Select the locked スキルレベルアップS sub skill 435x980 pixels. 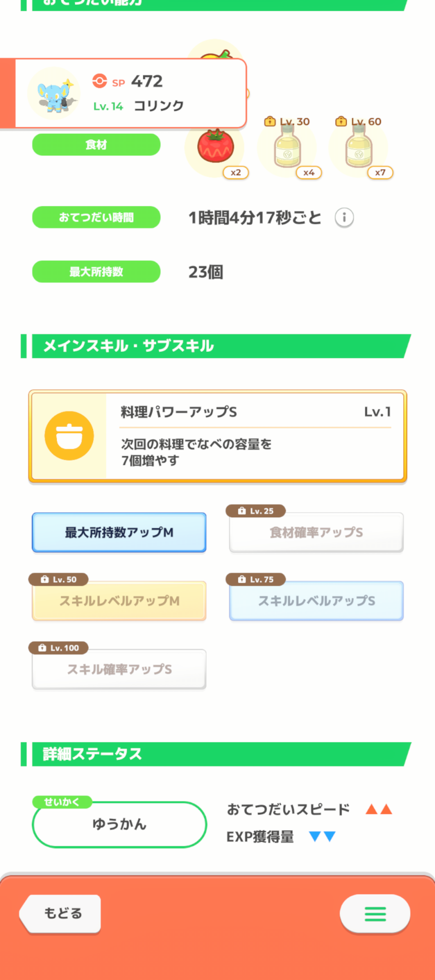pos(316,601)
